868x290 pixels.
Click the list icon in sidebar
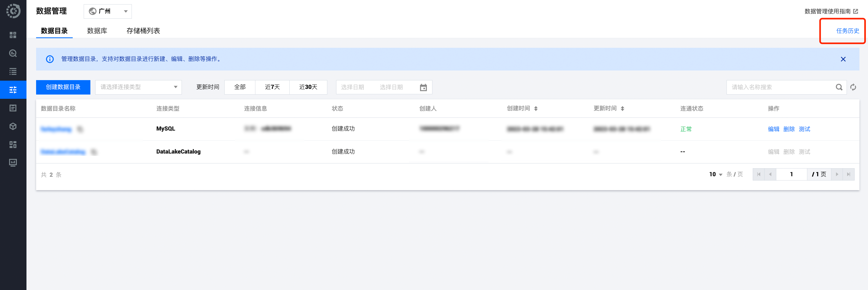click(13, 71)
